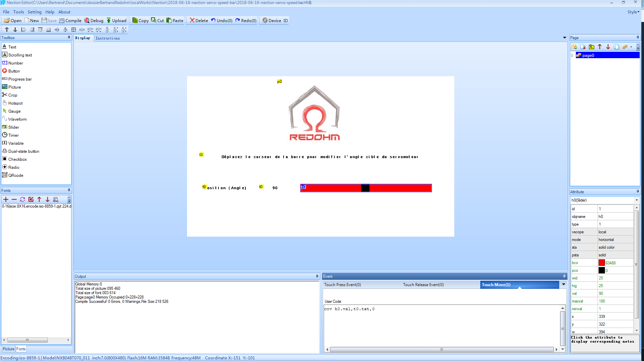Open the File menu
644x361 pixels.
[x=6, y=12]
